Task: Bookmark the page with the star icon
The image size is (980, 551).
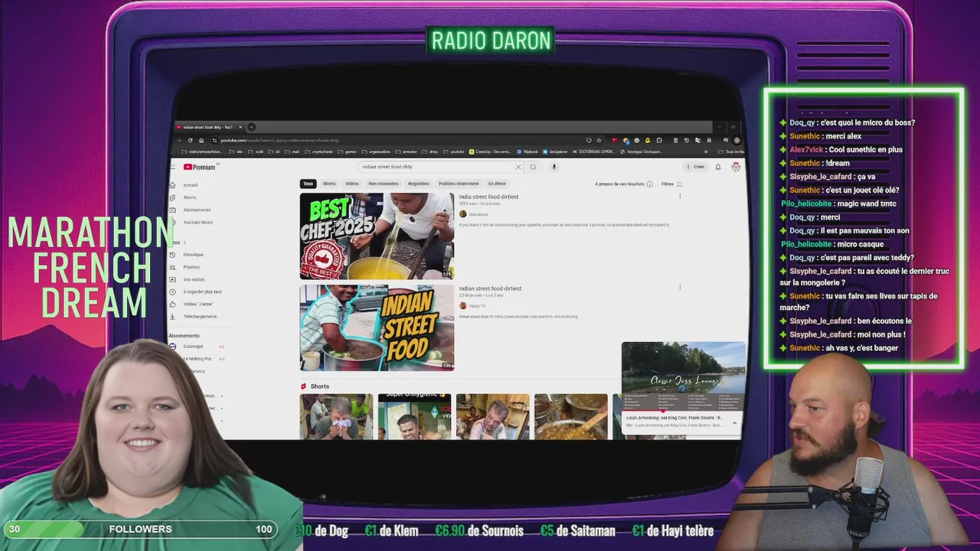Action: click(x=599, y=140)
